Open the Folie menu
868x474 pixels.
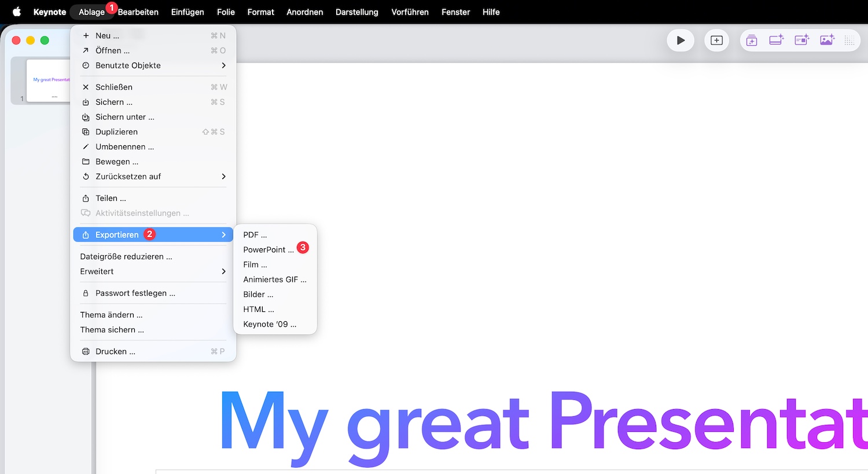(226, 12)
